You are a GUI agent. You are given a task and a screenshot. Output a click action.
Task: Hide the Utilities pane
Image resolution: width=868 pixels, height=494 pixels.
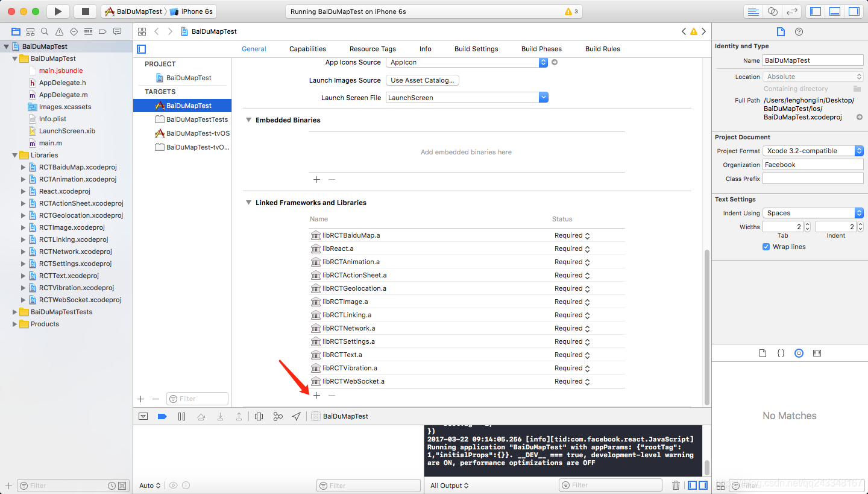click(854, 11)
